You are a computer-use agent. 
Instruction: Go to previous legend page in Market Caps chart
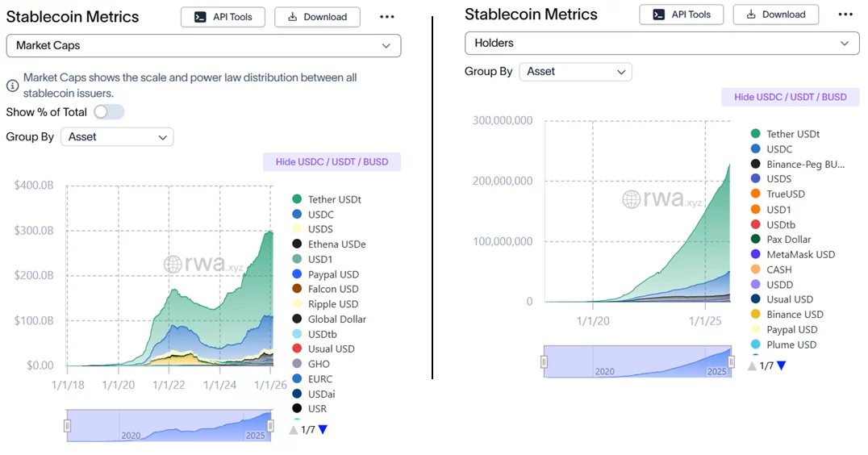click(294, 430)
